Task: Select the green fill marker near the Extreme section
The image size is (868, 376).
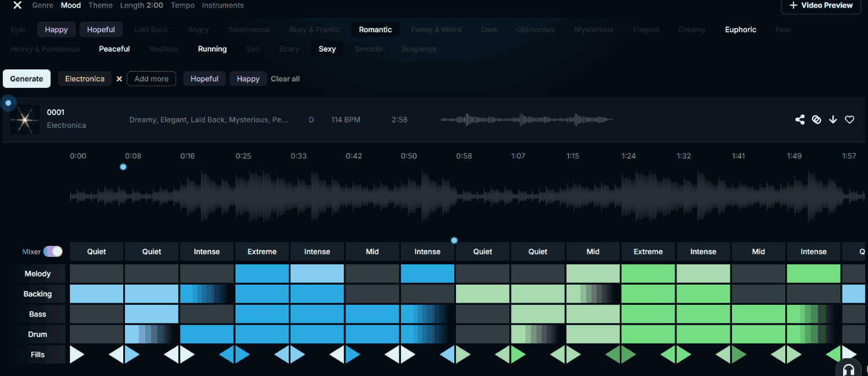Action: click(x=620, y=355)
